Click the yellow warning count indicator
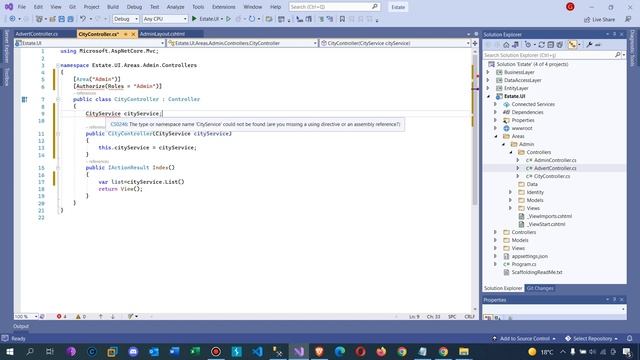 (x=81, y=316)
